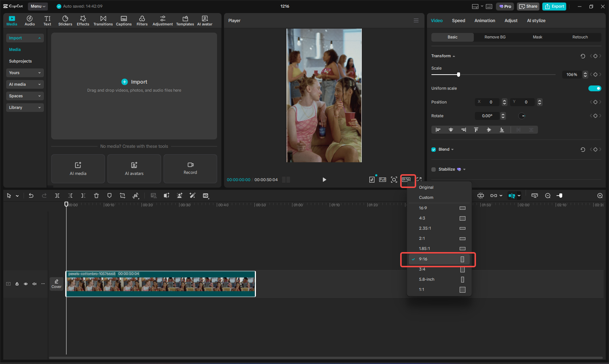Disable the Uniform scale toggle
Image resolution: width=609 pixels, height=364 pixels.
594,88
